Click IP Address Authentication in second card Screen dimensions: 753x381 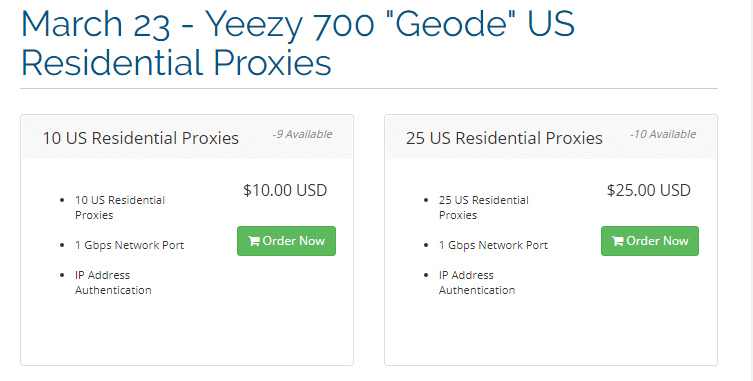point(477,283)
